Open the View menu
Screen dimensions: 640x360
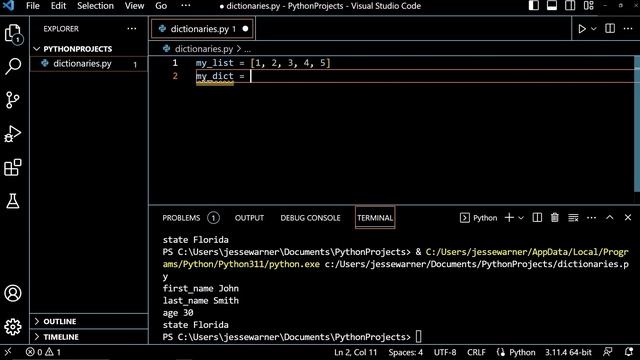pos(134,6)
